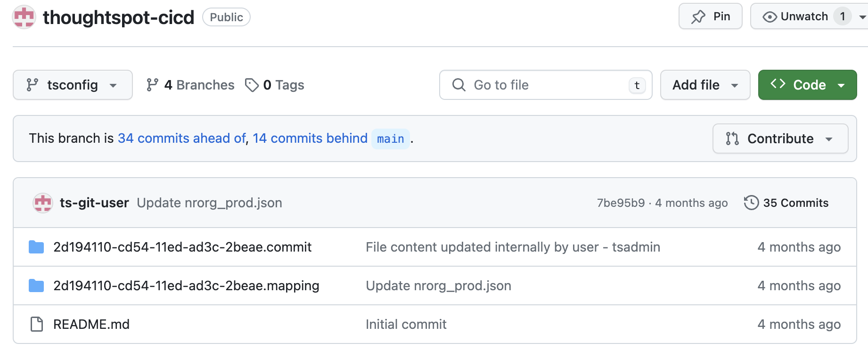Click the branch icon beside 4 Branches
This screenshot has width=868, height=359.
[x=152, y=85]
